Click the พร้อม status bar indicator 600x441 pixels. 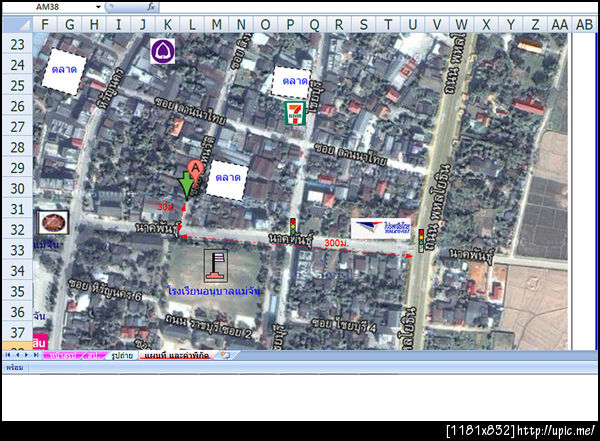15,368
